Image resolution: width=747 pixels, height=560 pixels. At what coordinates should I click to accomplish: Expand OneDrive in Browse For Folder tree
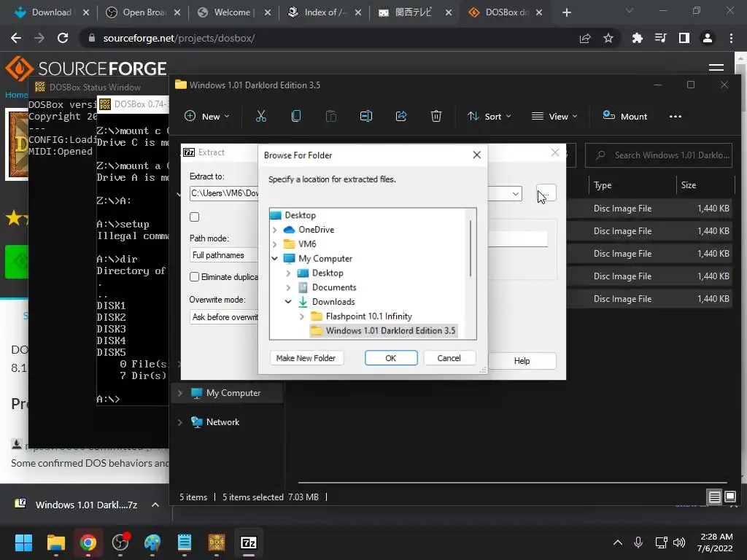274,230
